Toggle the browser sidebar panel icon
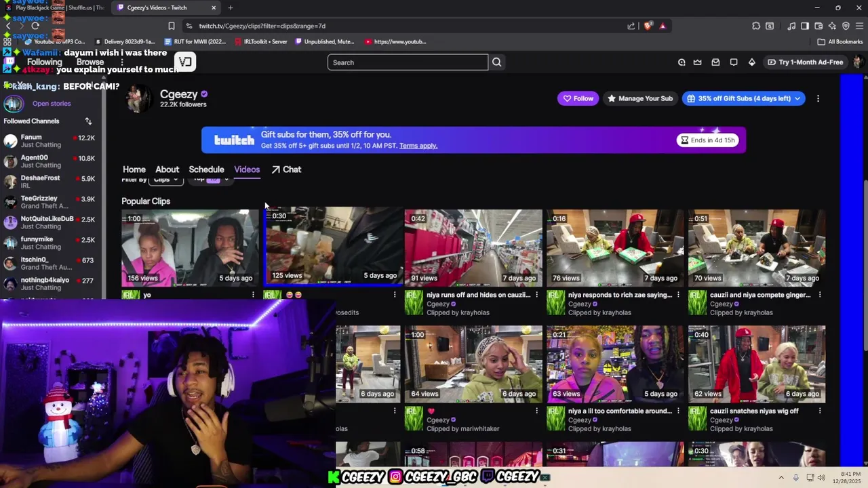 [805, 26]
